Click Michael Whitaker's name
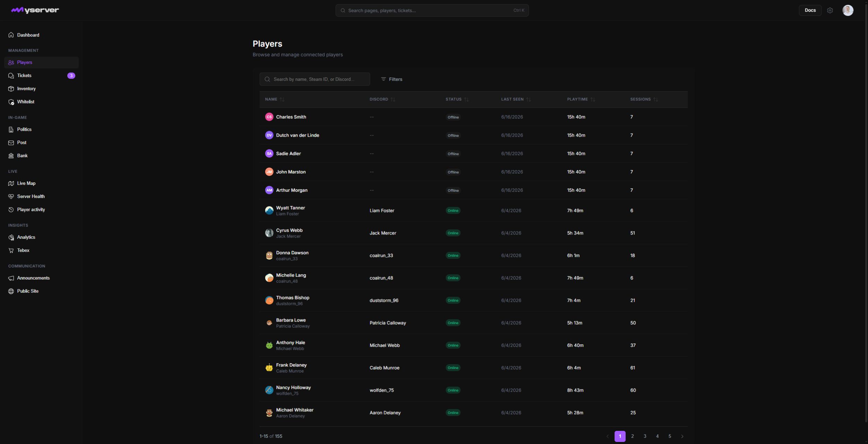 click(x=295, y=410)
